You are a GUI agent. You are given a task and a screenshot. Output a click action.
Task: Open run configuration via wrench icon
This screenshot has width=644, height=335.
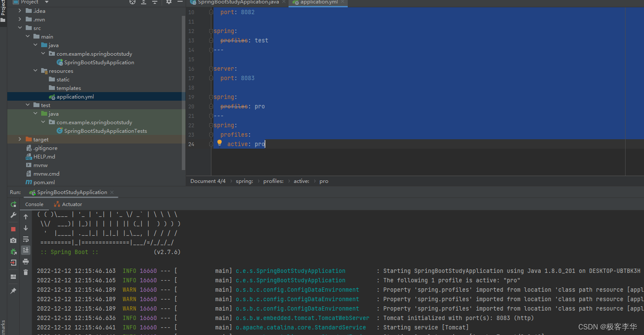[x=13, y=215]
